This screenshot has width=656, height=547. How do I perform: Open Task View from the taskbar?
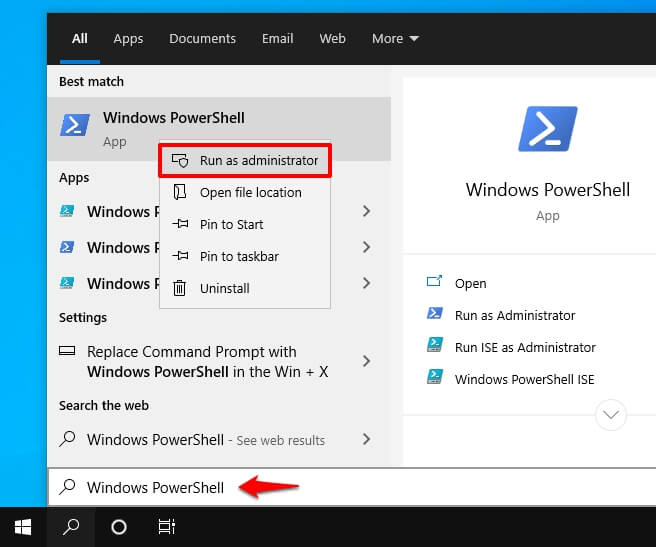tap(167, 527)
